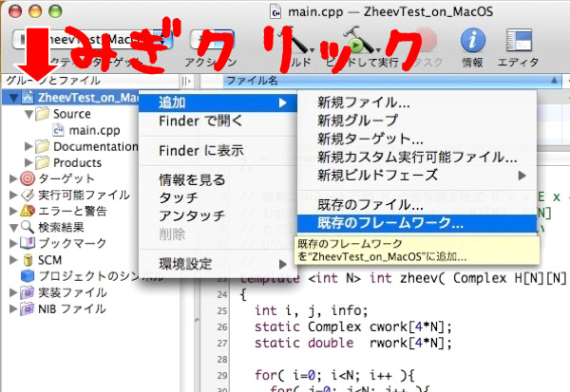Image resolution: width=570 pixels, height=392 pixels.
Task: Open the 環境設定 submenu entry
Action: point(218,264)
